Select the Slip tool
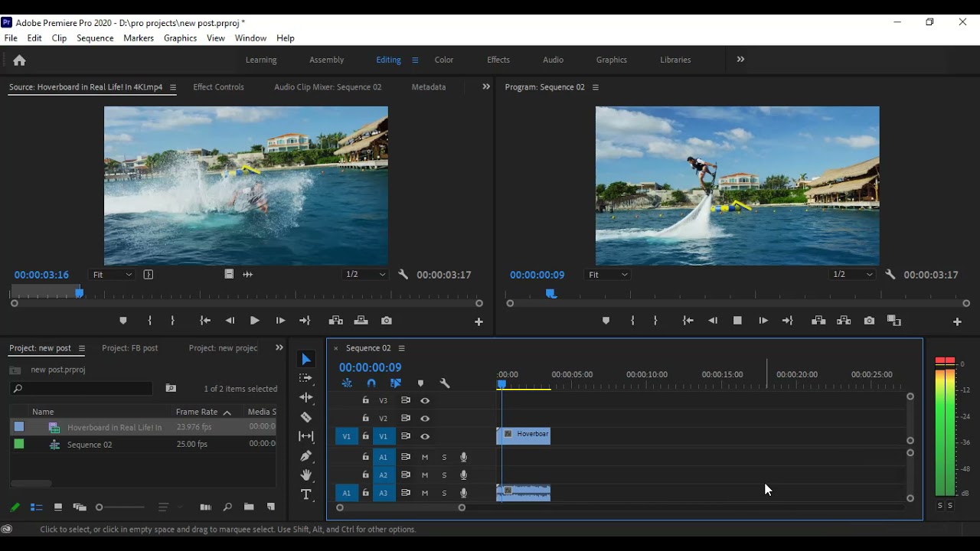 click(x=306, y=436)
